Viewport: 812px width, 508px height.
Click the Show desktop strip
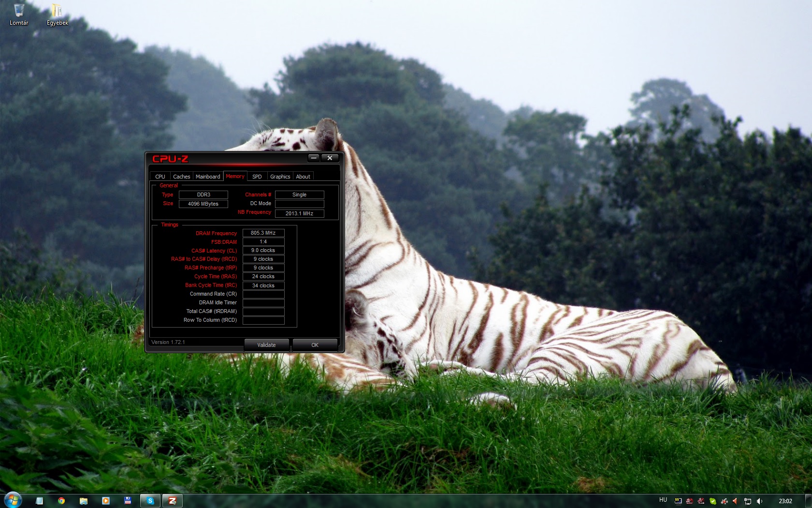[808, 501]
